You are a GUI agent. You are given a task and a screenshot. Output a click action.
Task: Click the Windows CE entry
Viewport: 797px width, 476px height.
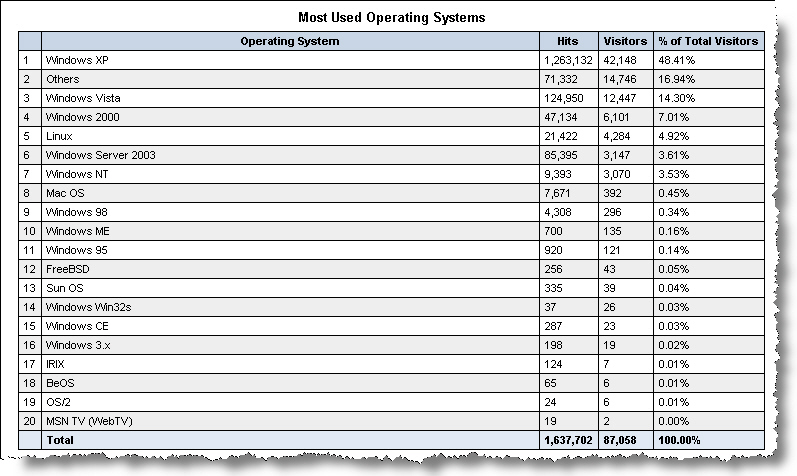click(x=78, y=326)
